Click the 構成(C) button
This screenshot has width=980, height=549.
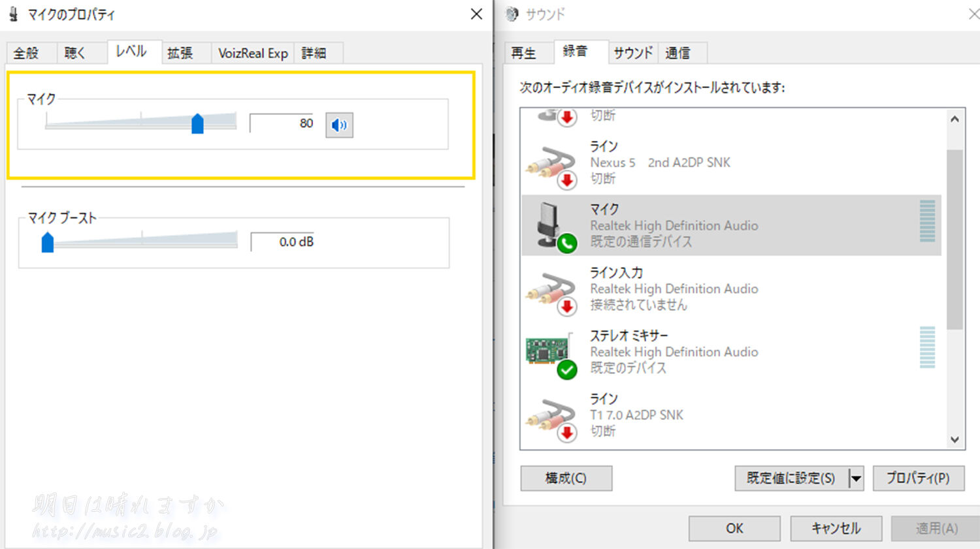(x=566, y=478)
